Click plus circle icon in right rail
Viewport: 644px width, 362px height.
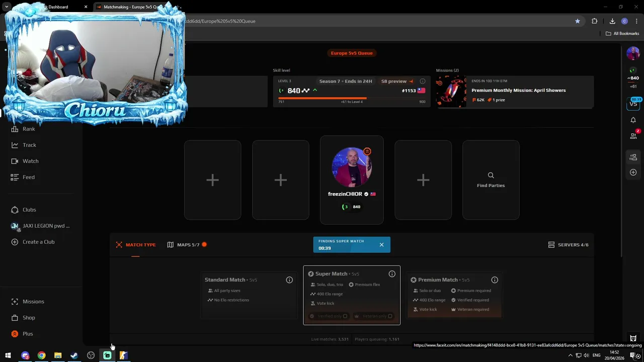click(633, 172)
